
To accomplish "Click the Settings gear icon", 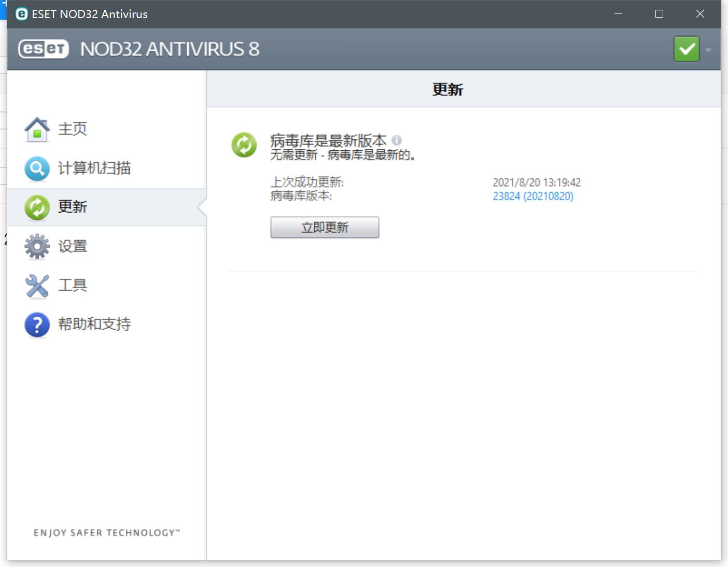I will pyautogui.click(x=37, y=246).
